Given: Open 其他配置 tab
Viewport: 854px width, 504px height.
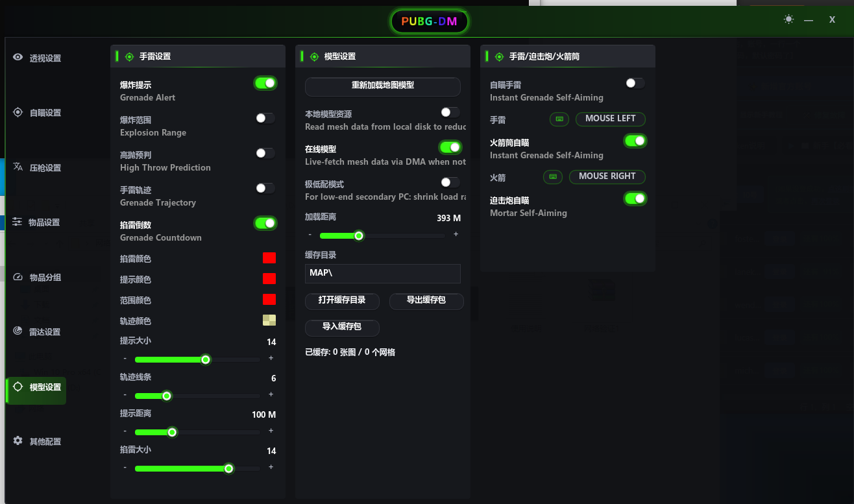Looking at the screenshot, I should [x=36, y=442].
